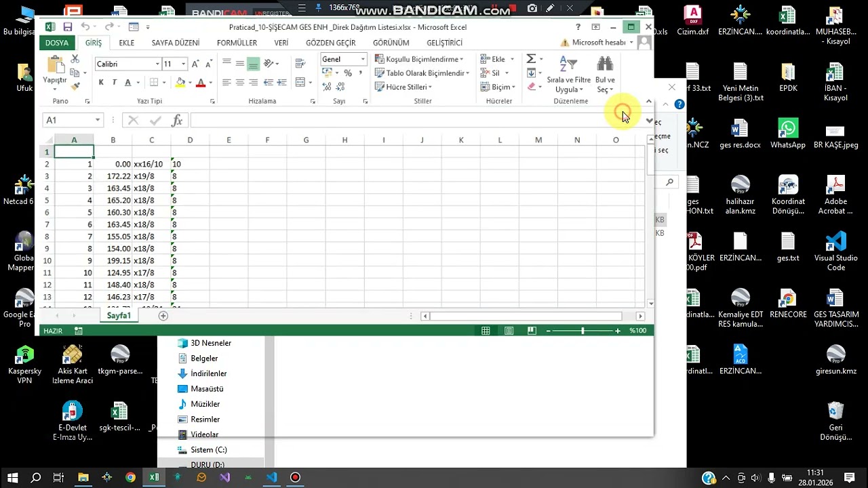Open Bul ve Seç binoculars icon

605,75
